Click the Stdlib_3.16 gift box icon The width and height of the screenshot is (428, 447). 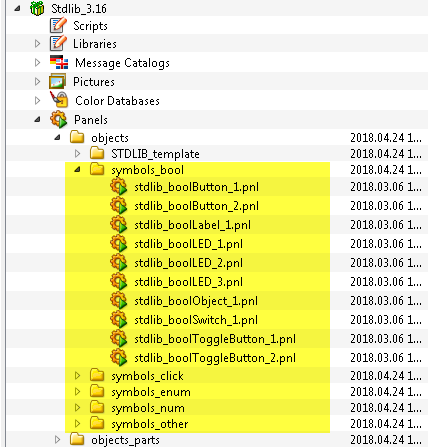tap(37, 8)
